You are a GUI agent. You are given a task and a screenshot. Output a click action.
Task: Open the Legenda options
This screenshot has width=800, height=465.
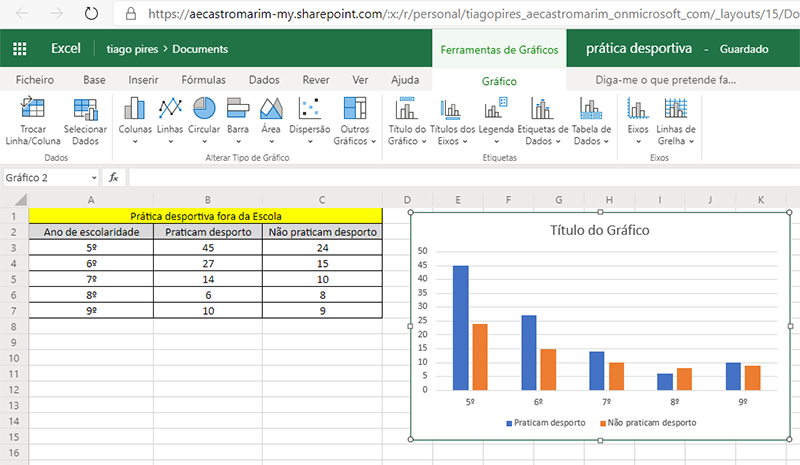coord(496,121)
